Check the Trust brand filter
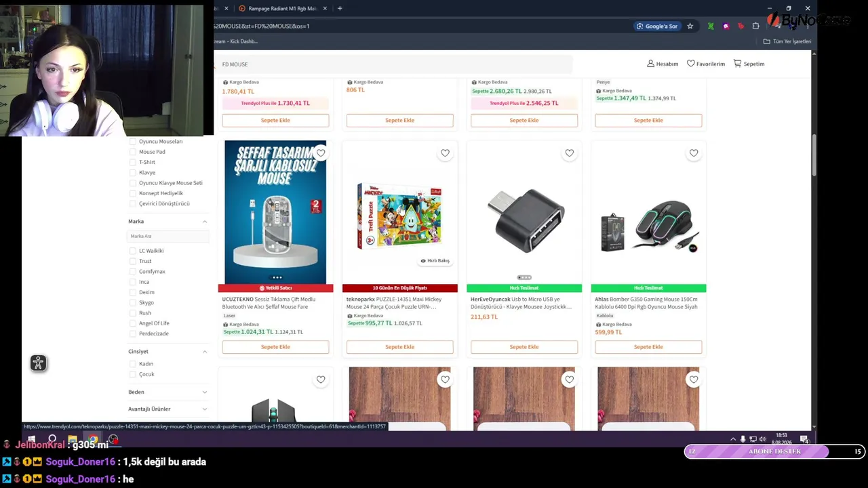868x488 pixels. click(x=133, y=261)
